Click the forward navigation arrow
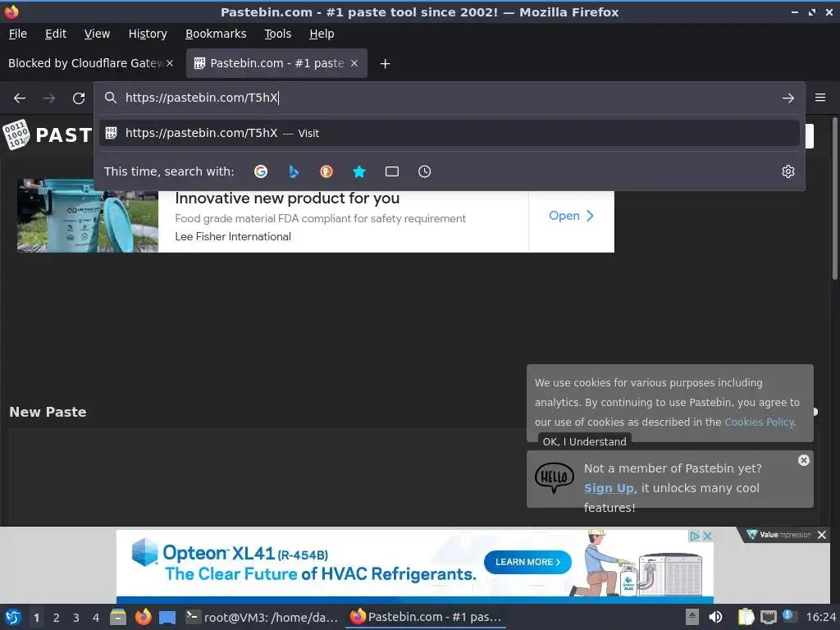The image size is (840, 630). click(49, 98)
